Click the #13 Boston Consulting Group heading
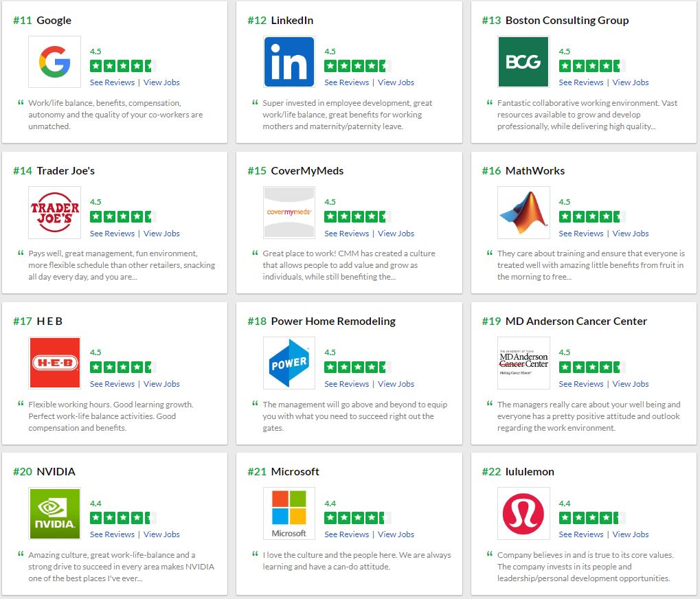 click(555, 20)
